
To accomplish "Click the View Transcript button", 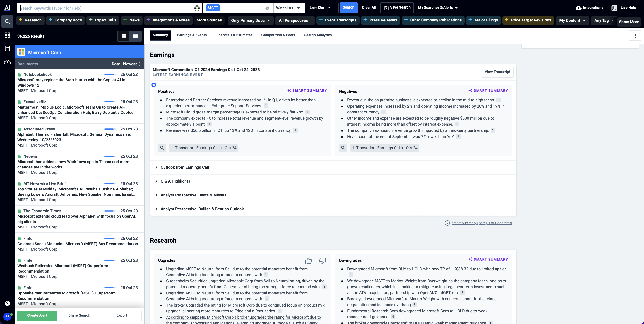I will click(497, 72).
